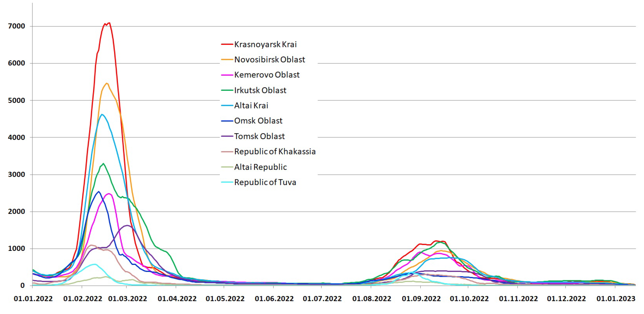Click the Novosibirsk Oblast legend label
Viewport: 644px width, 314px height.
click(x=270, y=59)
